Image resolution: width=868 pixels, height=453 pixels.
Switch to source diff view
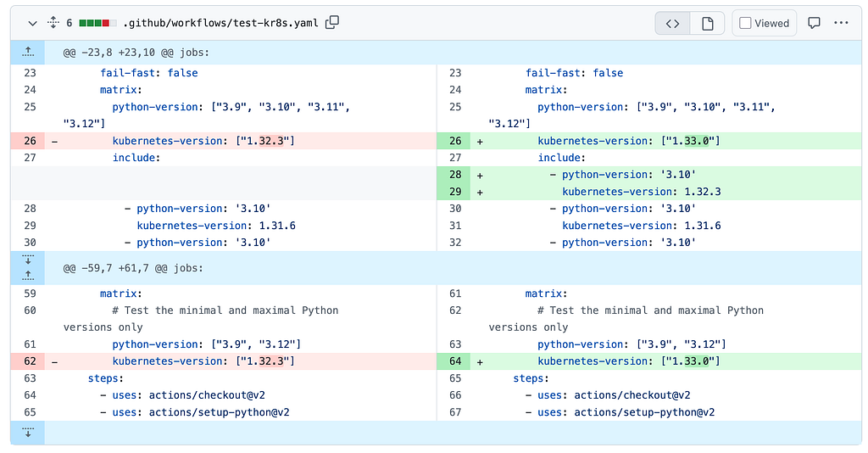[672, 23]
